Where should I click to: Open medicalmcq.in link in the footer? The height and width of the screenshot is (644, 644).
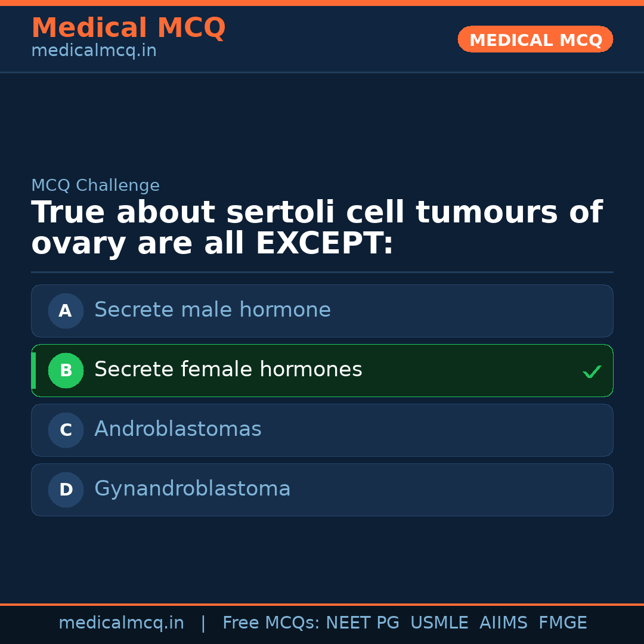pos(121,623)
